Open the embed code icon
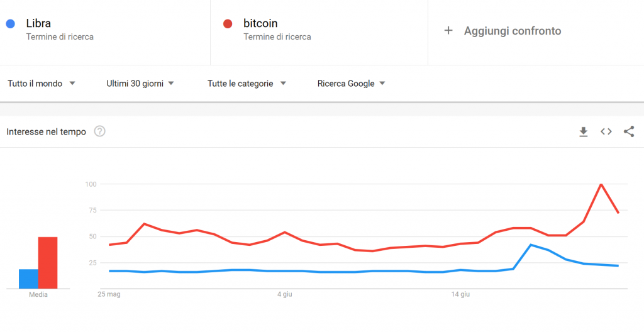644x332 pixels. (x=606, y=131)
